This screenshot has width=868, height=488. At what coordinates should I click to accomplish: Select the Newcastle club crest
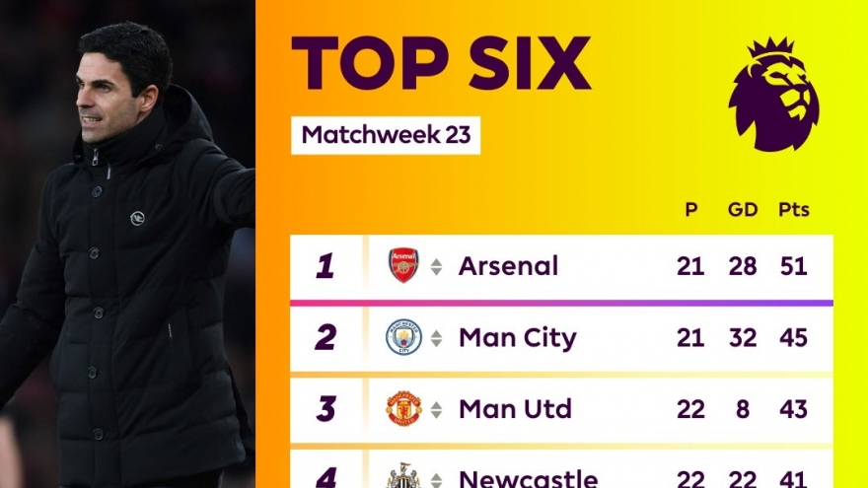click(x=403, y=477)
